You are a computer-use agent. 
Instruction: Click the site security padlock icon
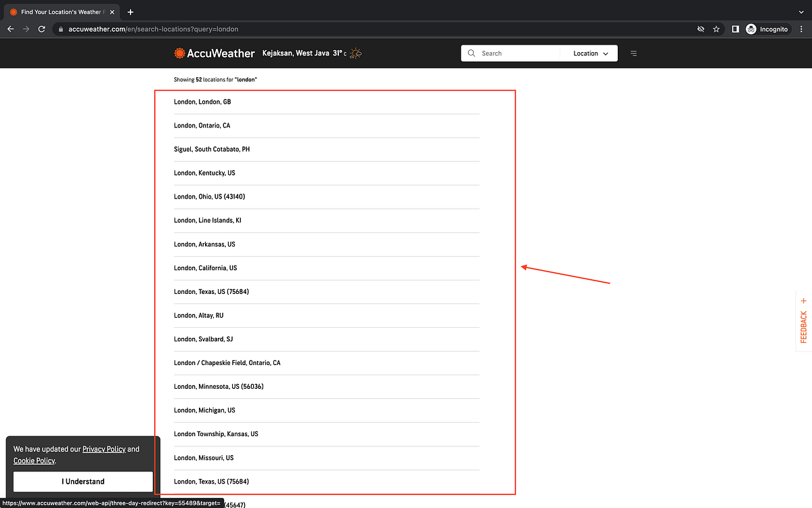60,29
